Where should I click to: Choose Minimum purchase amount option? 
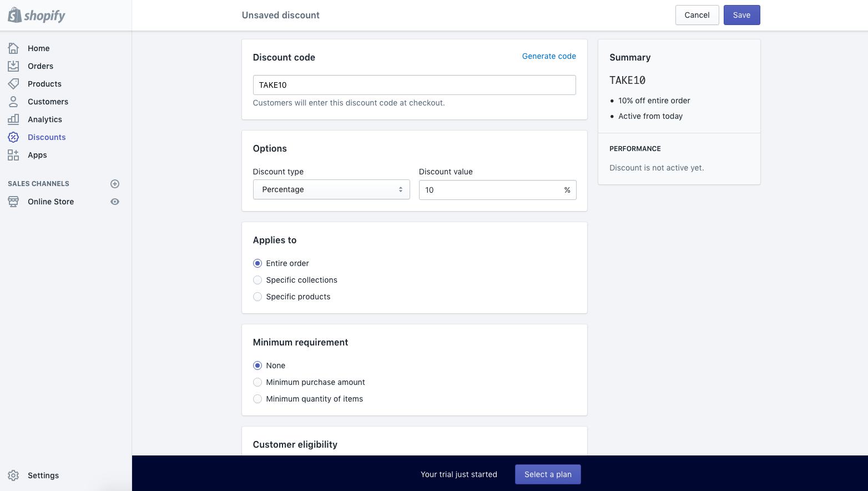coord(258,382)
